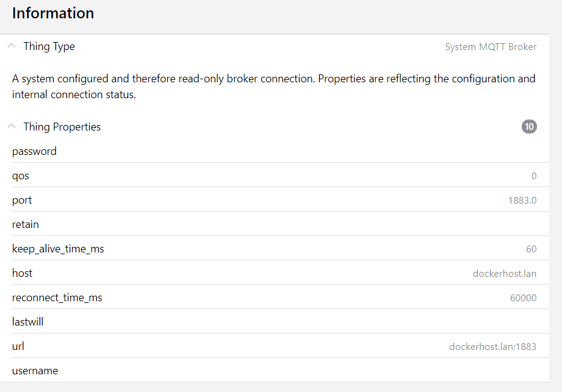Click the System MQTT Broker label
The height and width of the screenshot is (392, 562).
tap(491, 47)
